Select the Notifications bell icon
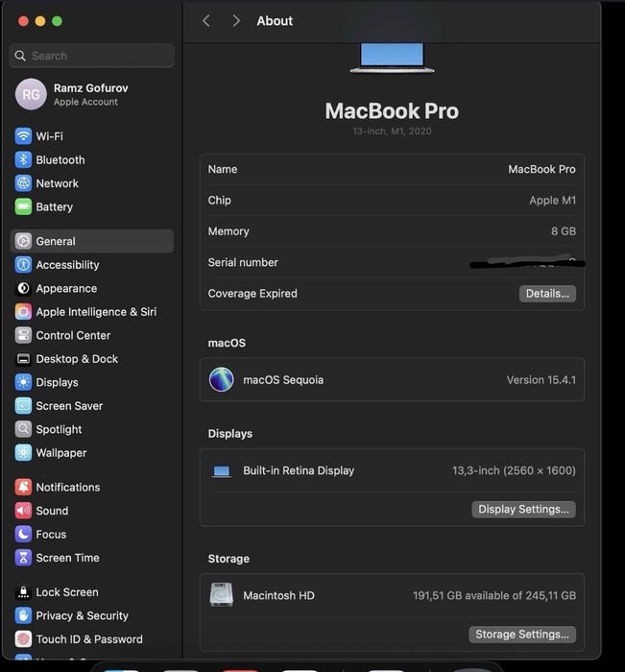 point(23,488)
